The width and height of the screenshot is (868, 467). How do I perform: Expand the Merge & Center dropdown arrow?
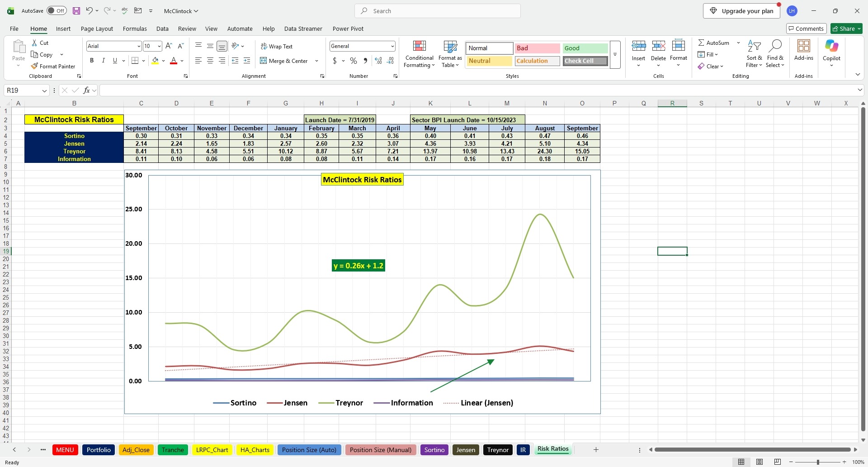316,61
